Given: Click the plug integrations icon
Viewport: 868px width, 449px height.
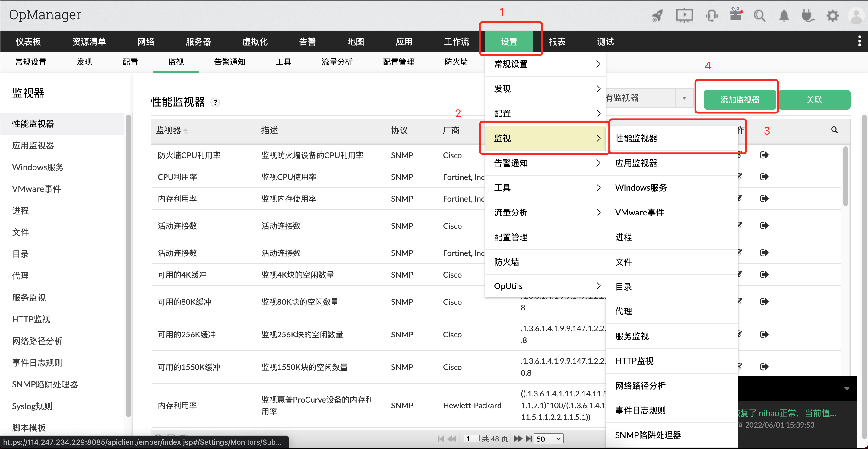Looking at the screenshot, I should point(808,15).
